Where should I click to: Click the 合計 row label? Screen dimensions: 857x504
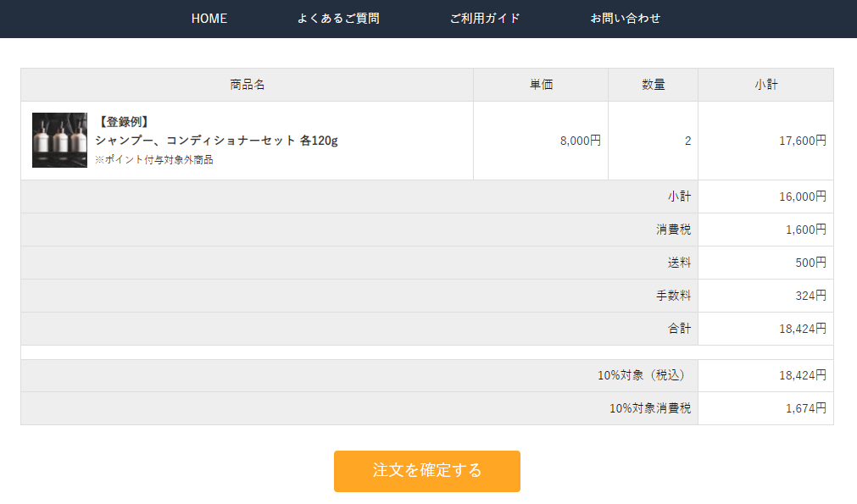click(679, 329)
